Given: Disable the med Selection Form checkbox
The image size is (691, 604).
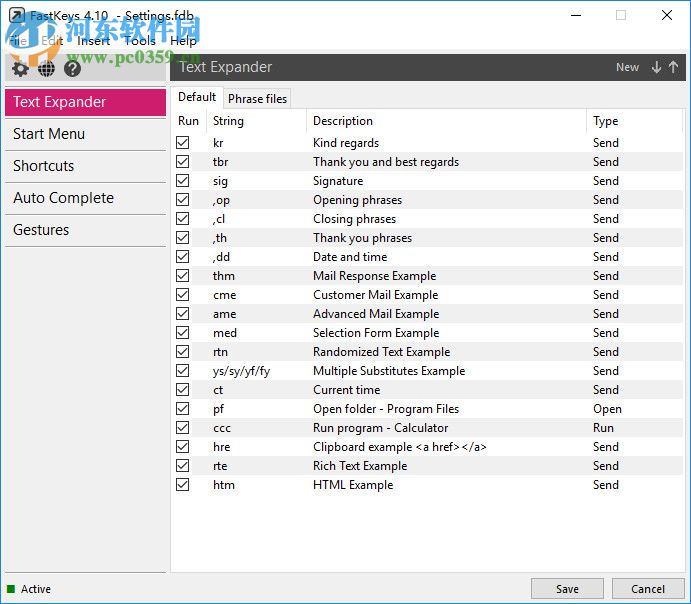Looking at the screenshot, I should (x=182, y=333).
